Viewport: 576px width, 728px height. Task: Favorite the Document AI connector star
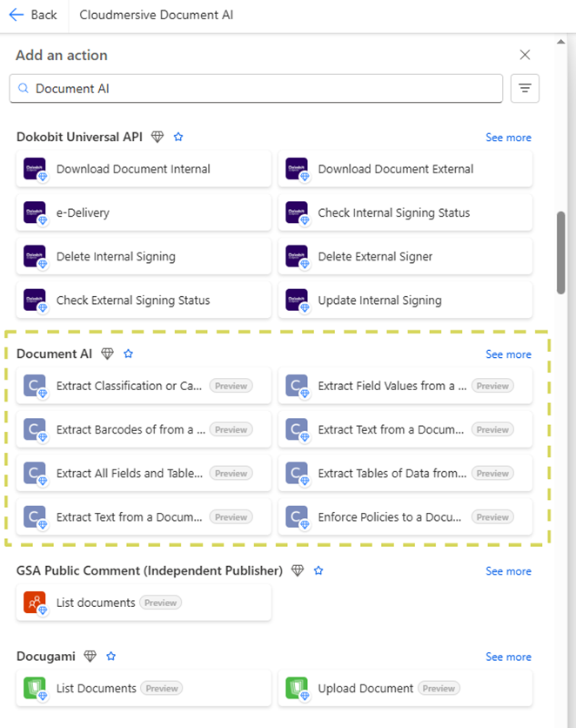pos(129,354)
